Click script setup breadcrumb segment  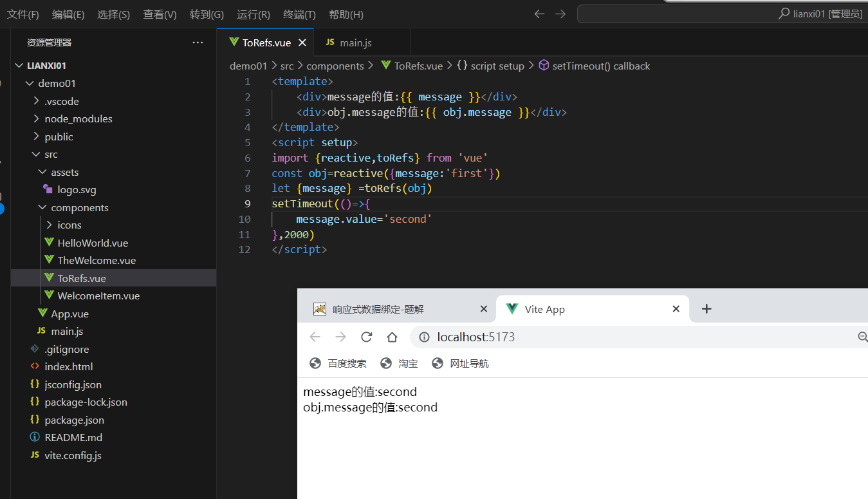click(x=497, y=66)
